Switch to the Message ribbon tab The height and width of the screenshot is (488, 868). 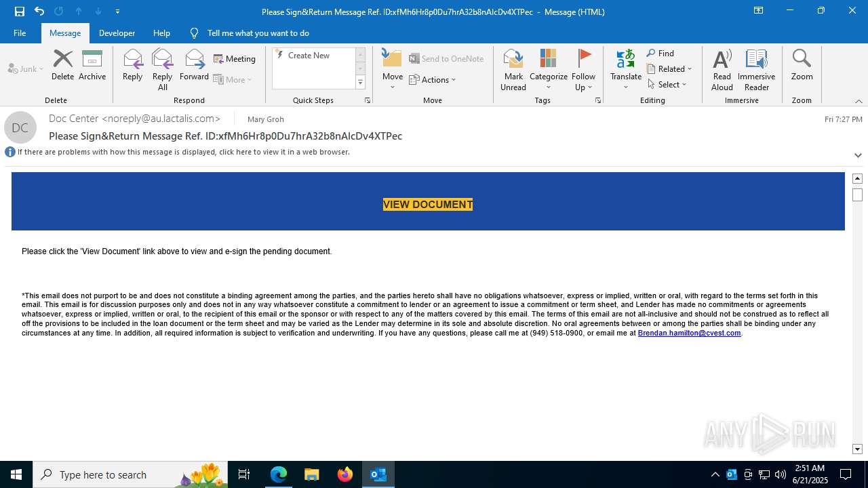click(x=65, y=33)
